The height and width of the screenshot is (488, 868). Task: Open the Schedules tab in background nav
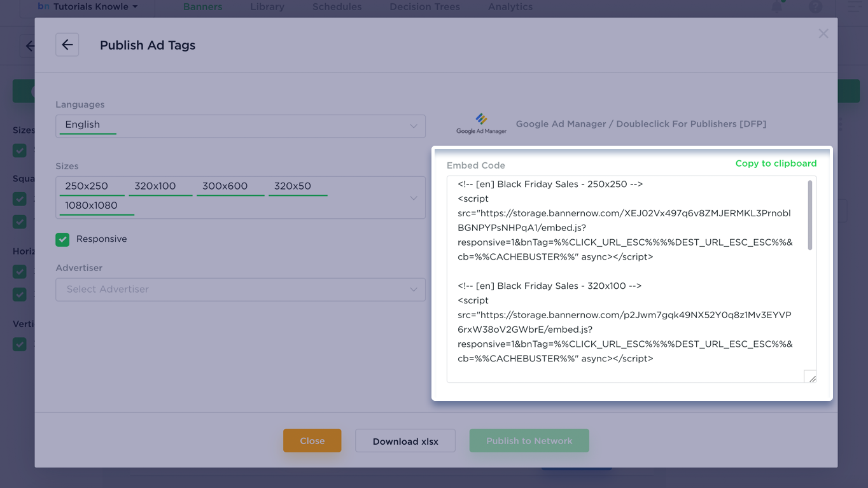337,7
